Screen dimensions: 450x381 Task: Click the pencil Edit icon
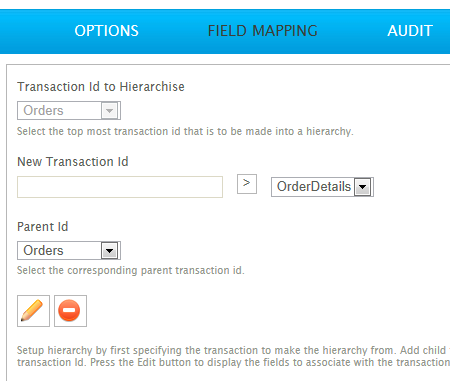[x=33, y=311]
